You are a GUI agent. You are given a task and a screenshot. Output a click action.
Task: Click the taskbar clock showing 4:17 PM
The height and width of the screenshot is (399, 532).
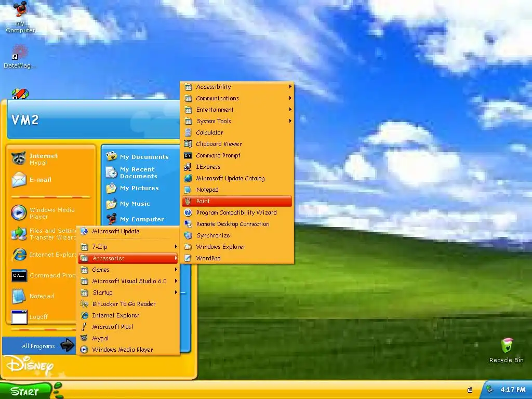point(513,390)
